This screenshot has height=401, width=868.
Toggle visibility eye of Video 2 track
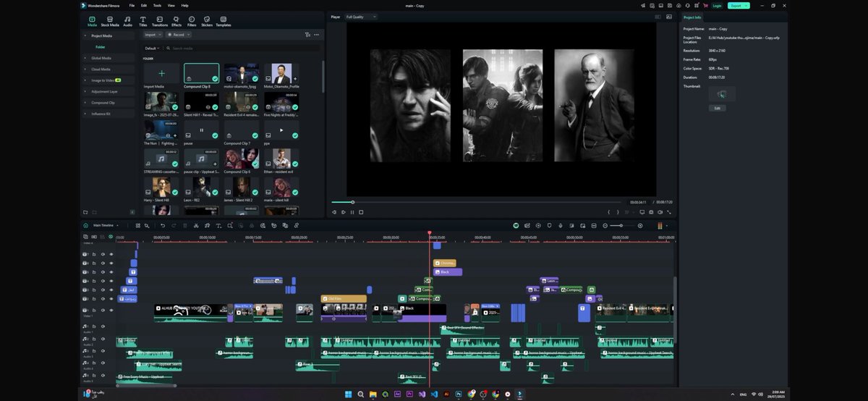(111, 298)
